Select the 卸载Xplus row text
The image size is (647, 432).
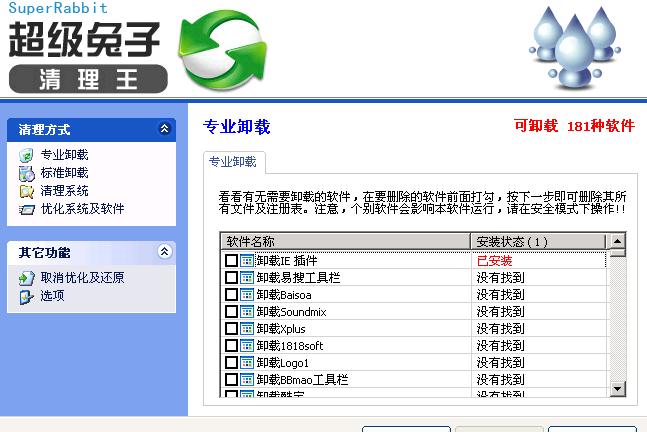click(281, 329)
